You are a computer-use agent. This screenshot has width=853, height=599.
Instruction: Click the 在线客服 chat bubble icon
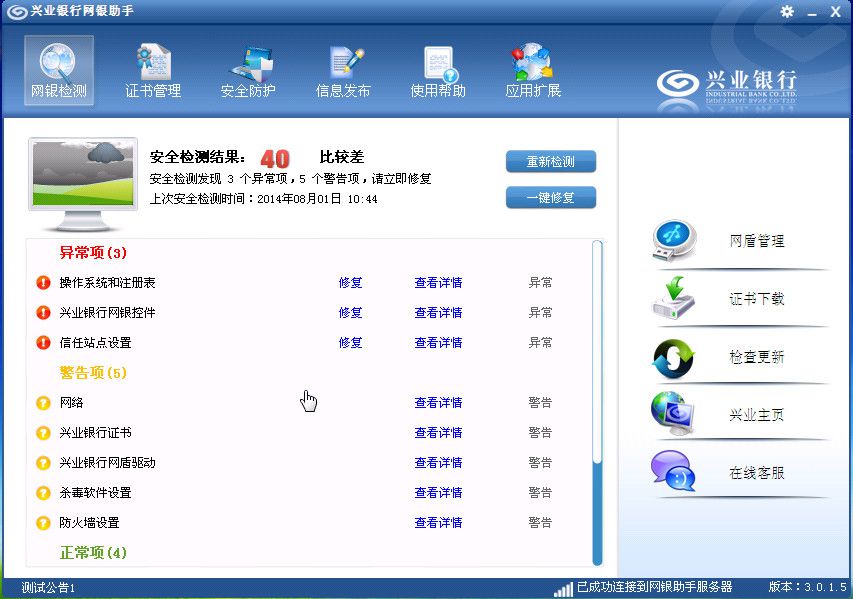point(673,471)
